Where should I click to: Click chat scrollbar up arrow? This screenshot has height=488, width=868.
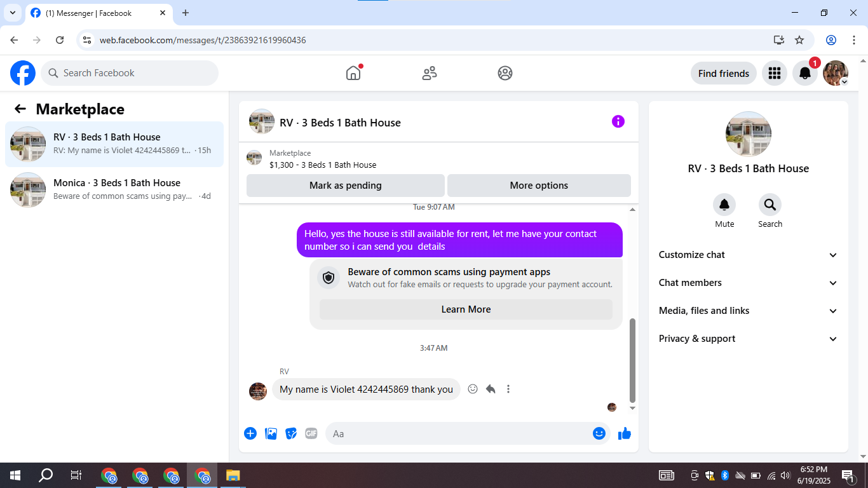(x=632, y=209)
